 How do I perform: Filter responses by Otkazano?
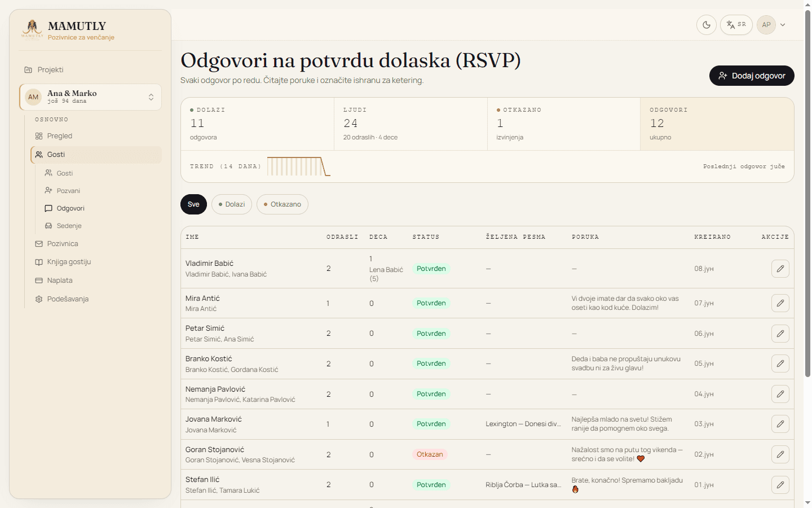point(283,204)
